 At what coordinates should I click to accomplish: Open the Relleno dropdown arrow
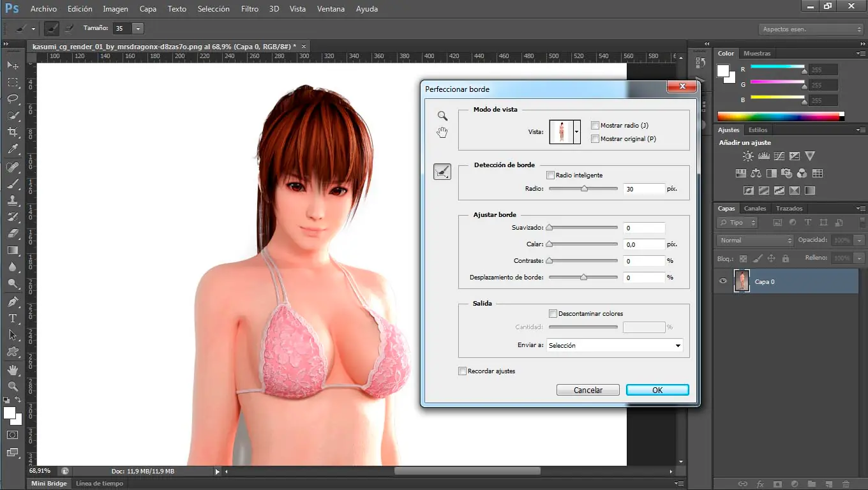859,258
